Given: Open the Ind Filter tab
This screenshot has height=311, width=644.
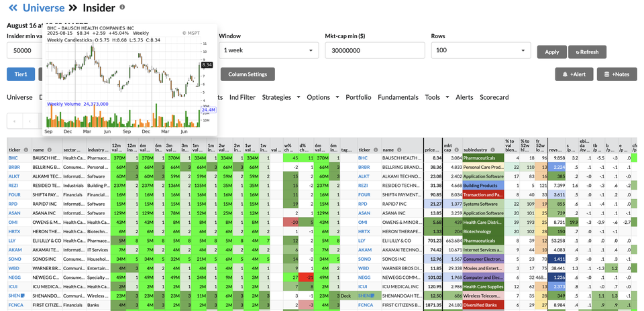Looking at the screenshot, I should (242, 97).
